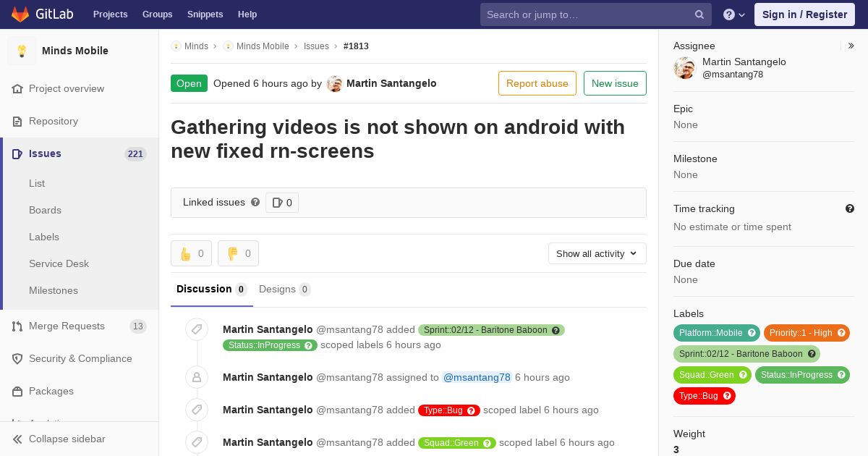Click the Minds Mobile lightbulb project icon
This screenshot has width=868, height=456.
tap(22, 51)
